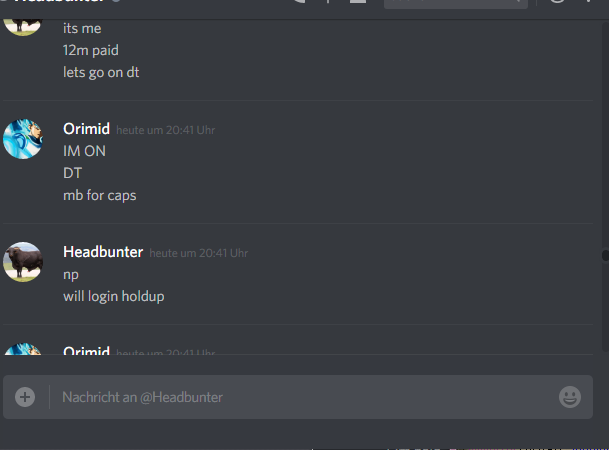The image size is (609, 450).
Task: Click the cut-off Orimid name at chat bottom
Action: 87,351
